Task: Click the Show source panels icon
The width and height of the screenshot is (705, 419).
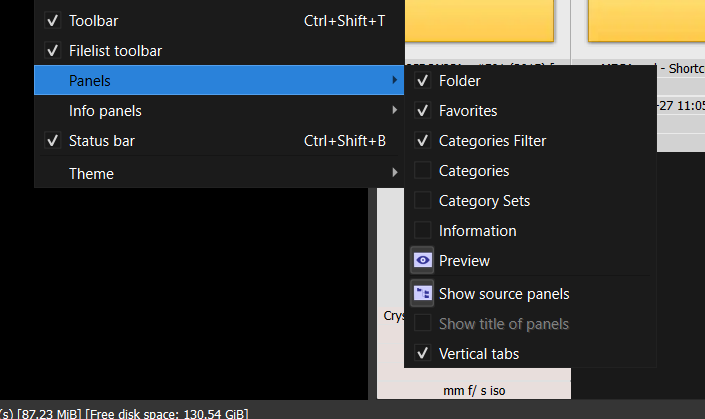Action: point(422,294)
